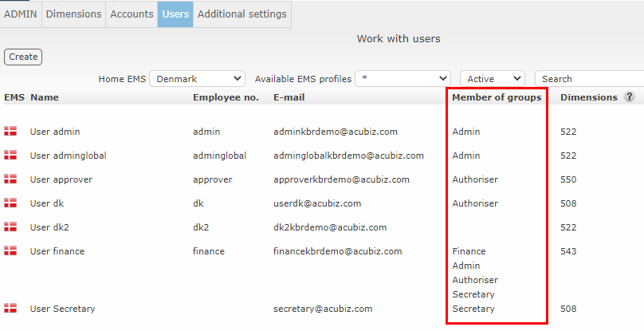The image size is (644, 331).
Task: Select the ADMIN tab
Action: point(21,14)
